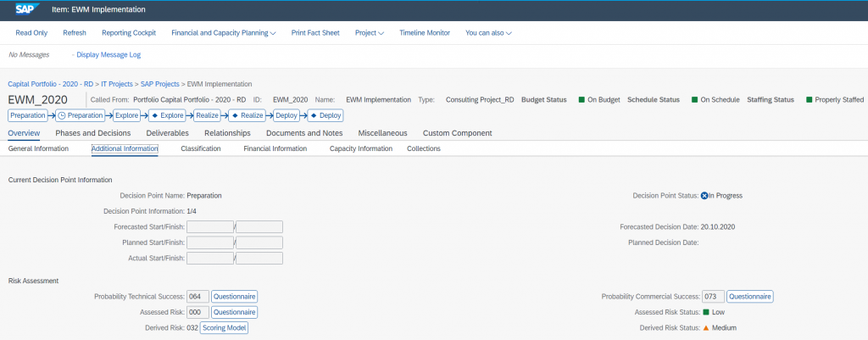The height and width of the screenshot is (340, 868).
Task: Open Questionnaire for Assessed Risk
Action: [235, 312]
